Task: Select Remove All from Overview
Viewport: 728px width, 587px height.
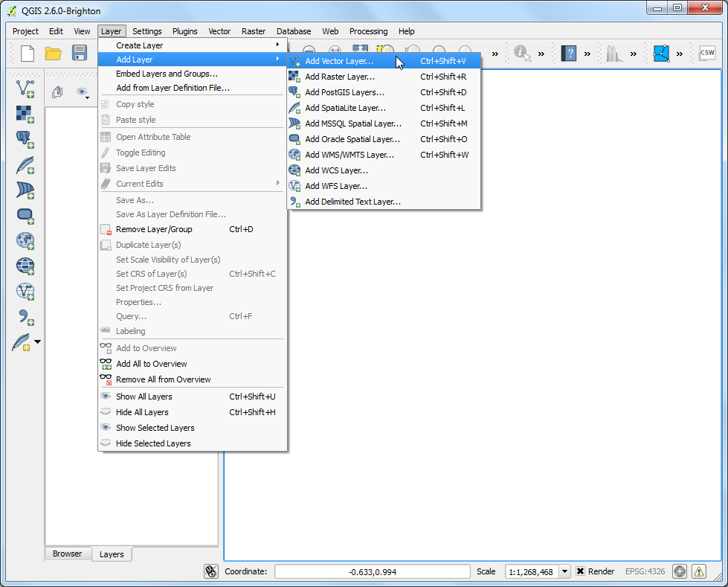Action: point(192,379)
